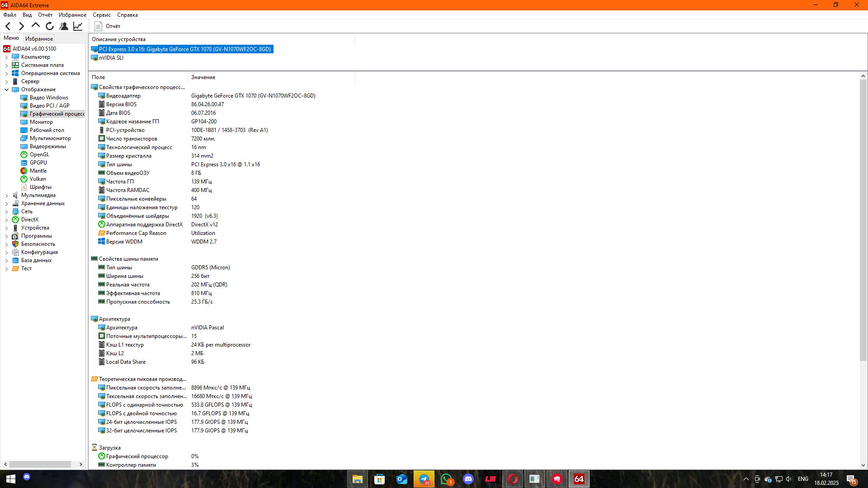Click the Безопасность shield icon
The height and width of the screenshot is (488, 868).
15,244
